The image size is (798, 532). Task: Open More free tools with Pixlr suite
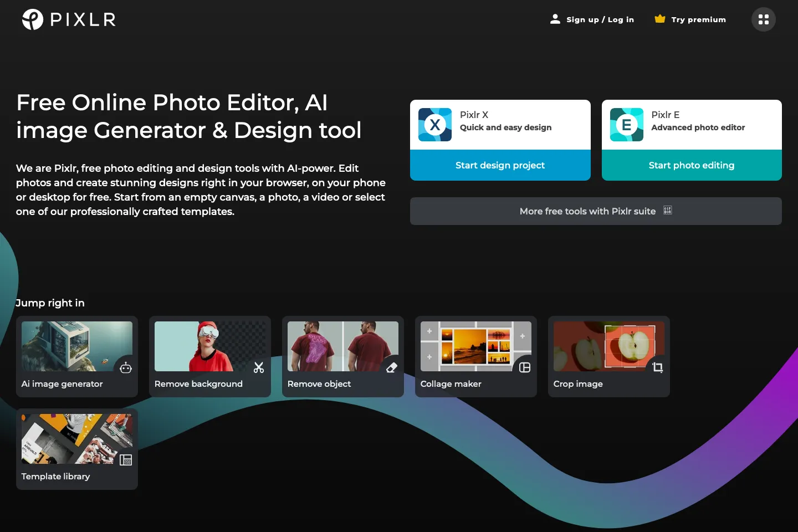(x=596, y=211)
